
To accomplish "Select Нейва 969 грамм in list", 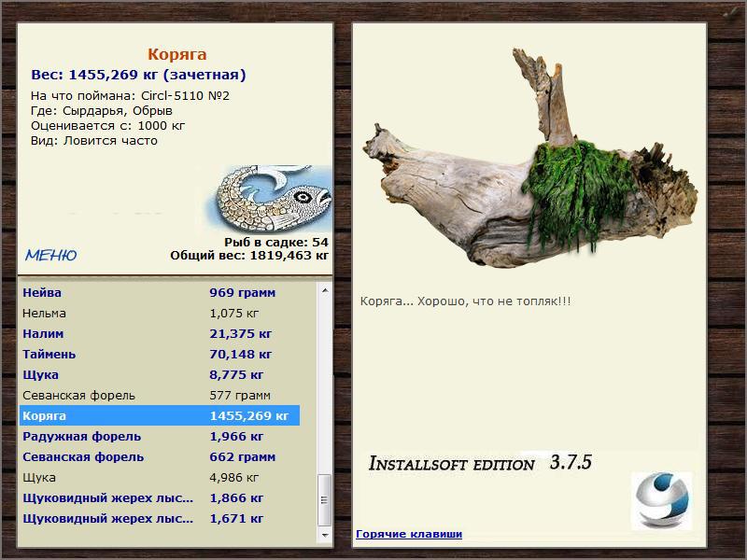I will tap(160, 292).
